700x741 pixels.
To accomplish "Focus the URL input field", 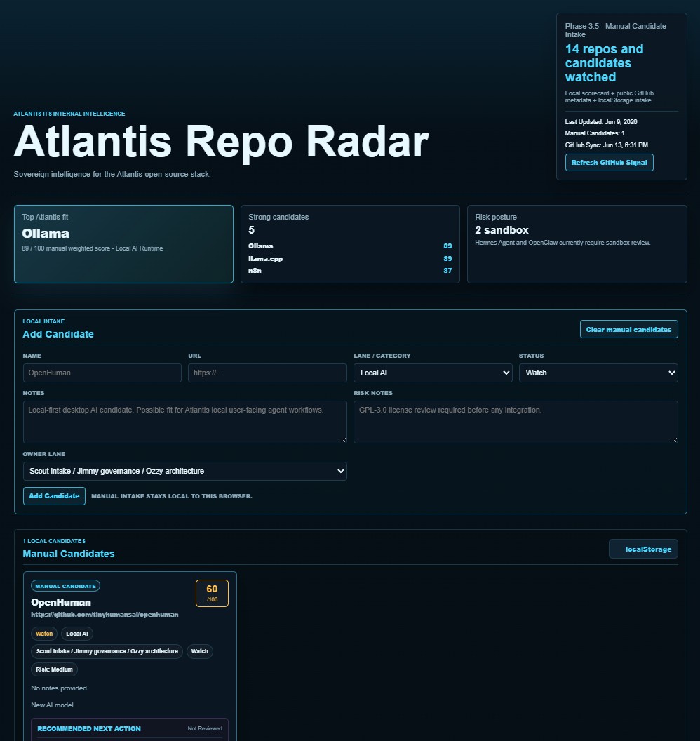I will pyautogui.click(x=267, y=373).
